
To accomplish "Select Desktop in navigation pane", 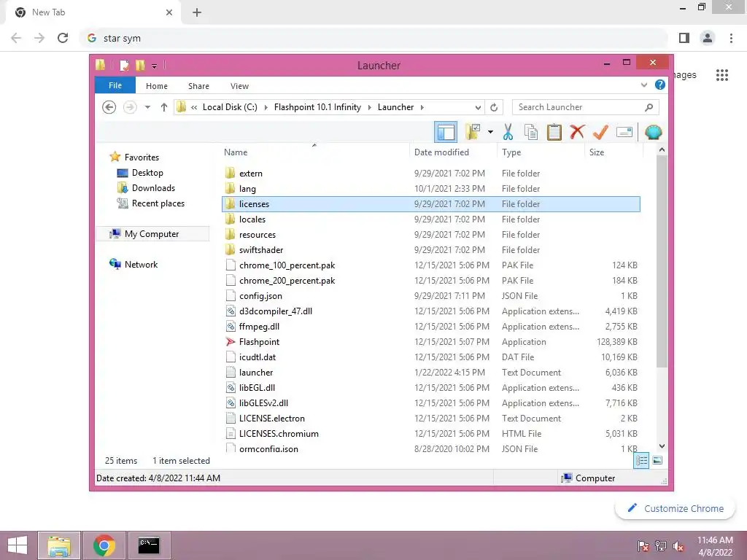I will click(147, 172).
